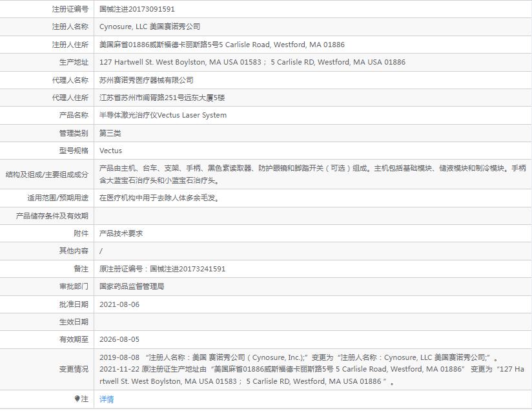Click the 注册人名称 label

70,26
